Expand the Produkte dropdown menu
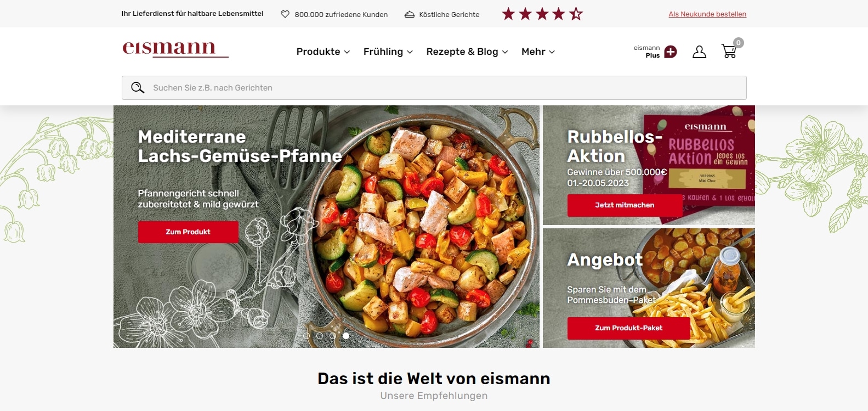This screenshot has width=868, height=411. [323, 52]
